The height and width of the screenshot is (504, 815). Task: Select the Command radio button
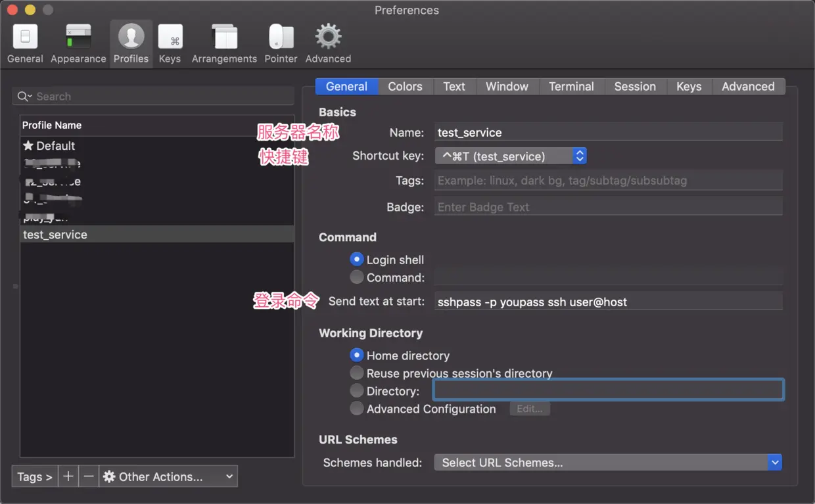tap(357, 277)
